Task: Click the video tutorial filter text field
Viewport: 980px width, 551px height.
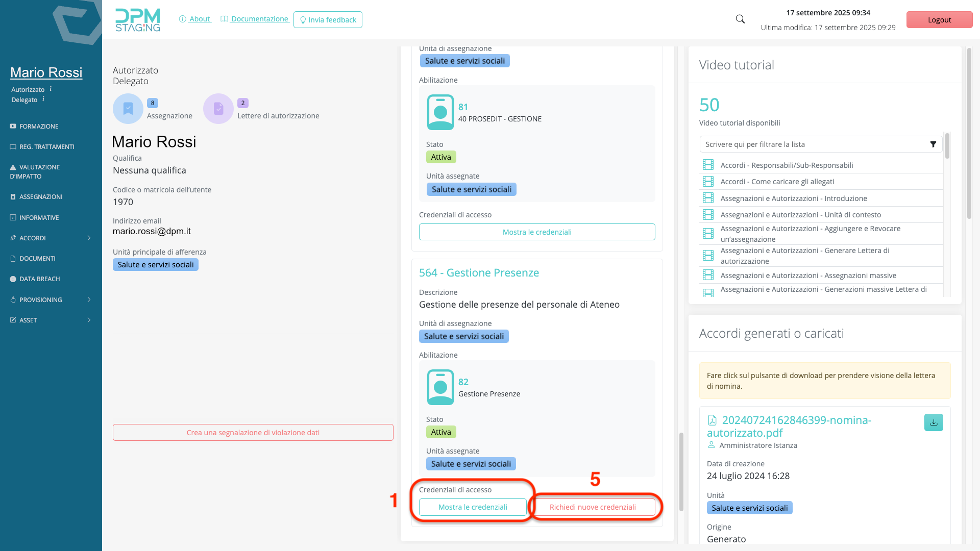Action: [812, 144]
